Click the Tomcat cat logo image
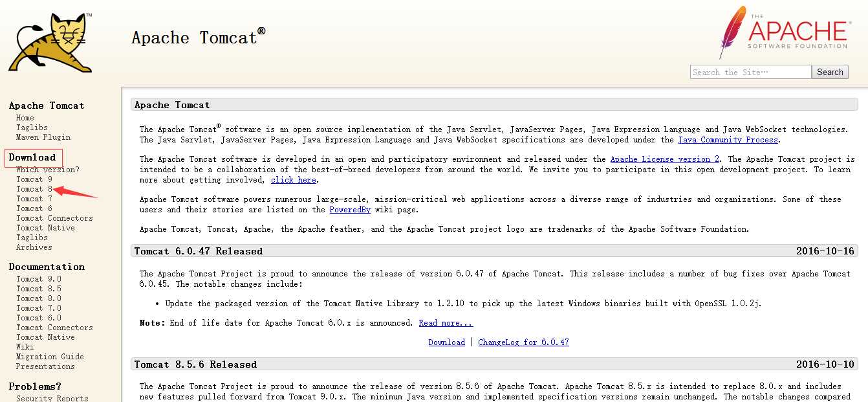 (x=50, y=42)
